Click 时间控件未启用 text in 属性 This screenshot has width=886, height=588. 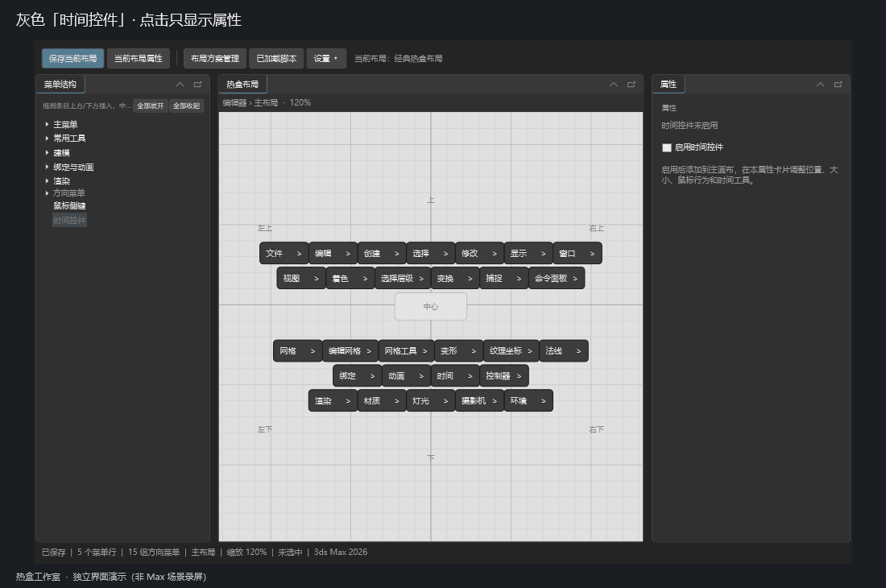tap(690, 126)
